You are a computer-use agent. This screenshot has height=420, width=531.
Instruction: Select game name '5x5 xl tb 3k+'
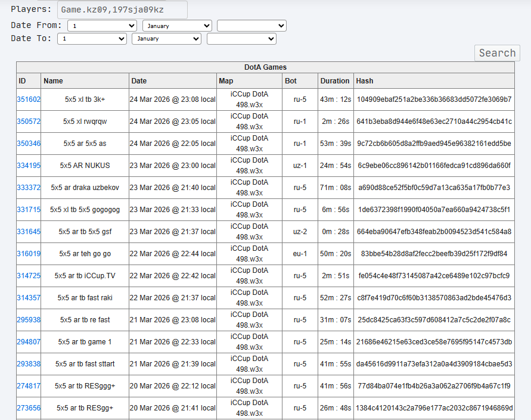click(x=85, y=99)
